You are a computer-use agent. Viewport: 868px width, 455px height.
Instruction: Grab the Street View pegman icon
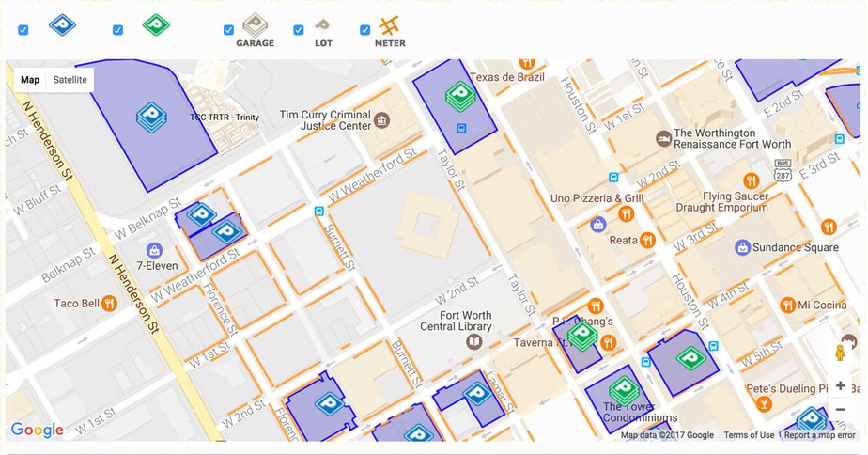(x=840, y=353)
